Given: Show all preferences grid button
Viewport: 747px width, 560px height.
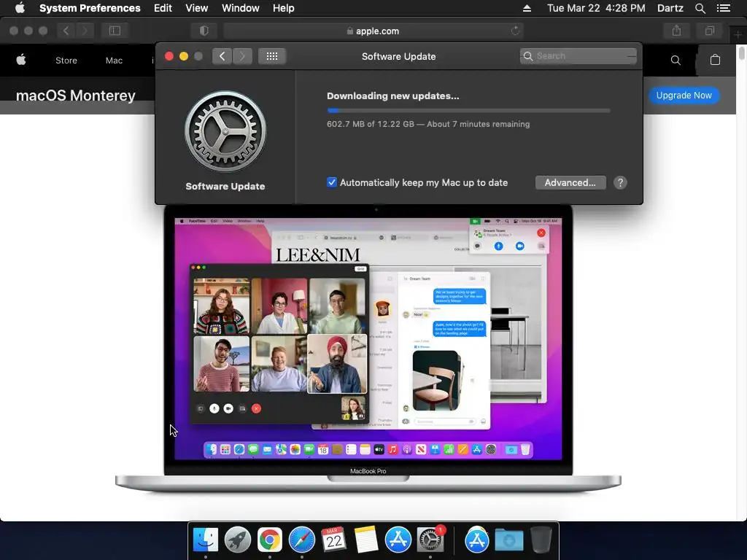Looking at the screenshot, I should [272, 56].
